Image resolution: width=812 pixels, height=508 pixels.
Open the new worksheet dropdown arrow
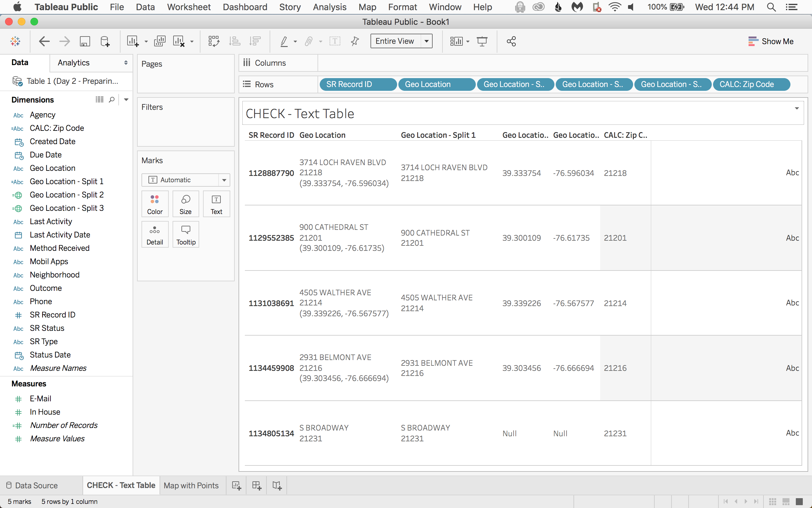coord(146,42)
